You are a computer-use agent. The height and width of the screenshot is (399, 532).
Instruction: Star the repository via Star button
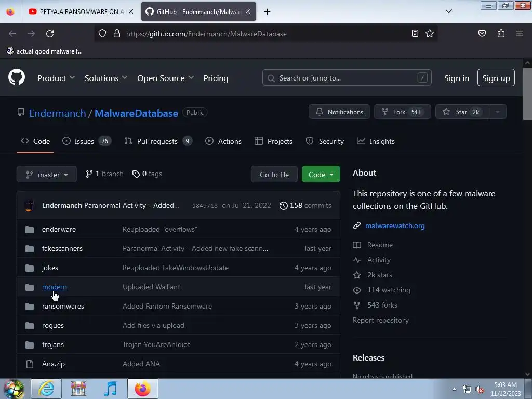point(462,112)
